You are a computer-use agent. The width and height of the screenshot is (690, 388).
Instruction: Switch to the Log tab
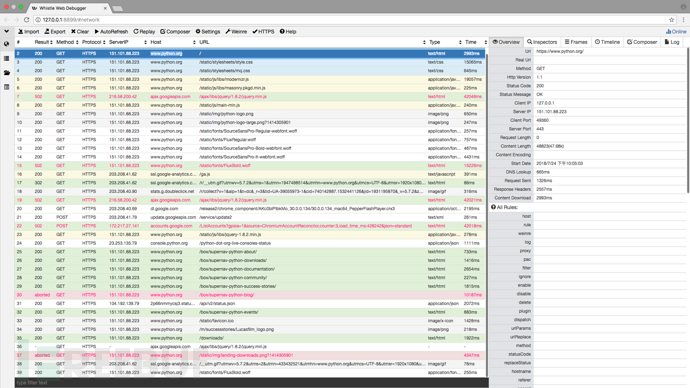pyautogui.click(x=672, y=42)
